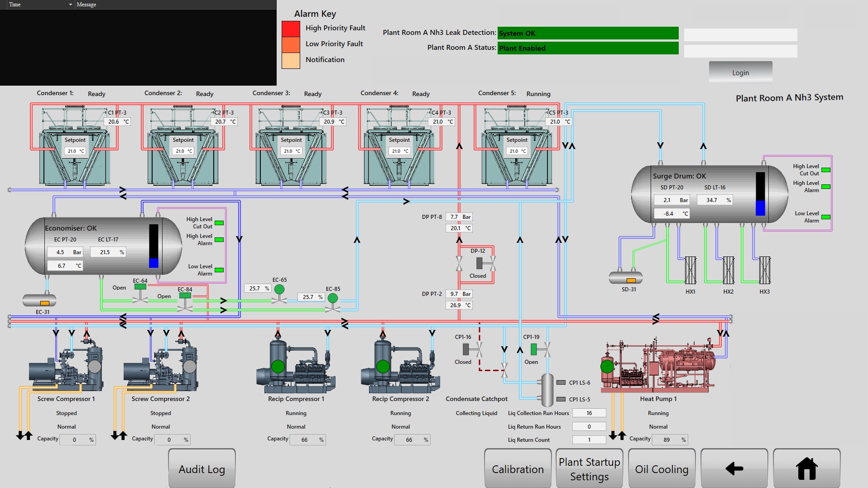Screen dimensions: 868x488
Task: Click the Recip Compressor 1 capacity field
Action: click(x=307, y=439)
